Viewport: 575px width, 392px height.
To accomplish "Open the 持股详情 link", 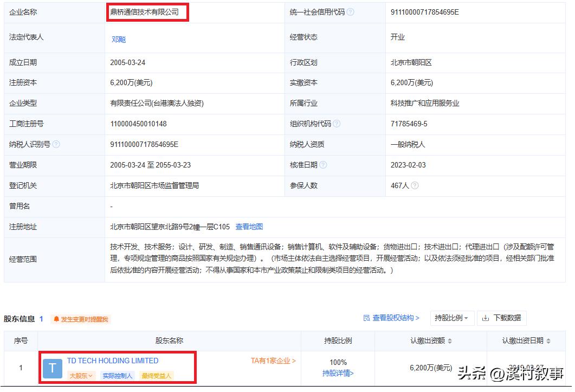I will 338,373.
